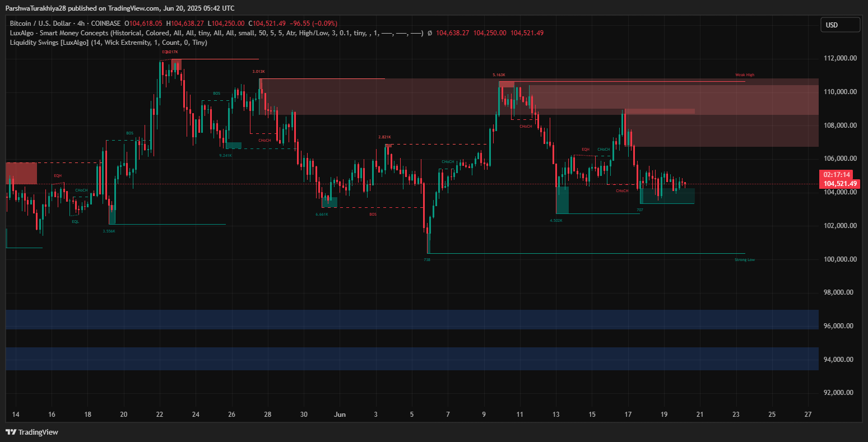Click the 2.821K red swing label
The image size is (868, 442).
[x=384, y=137]
